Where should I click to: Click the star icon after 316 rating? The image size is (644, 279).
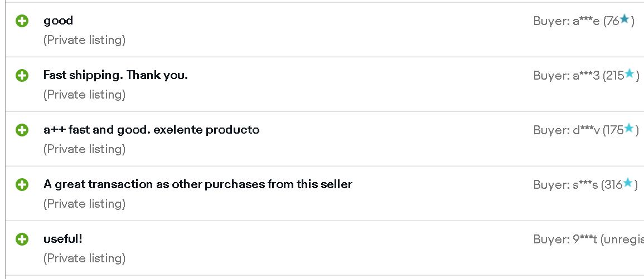click(x=628, y=183)
